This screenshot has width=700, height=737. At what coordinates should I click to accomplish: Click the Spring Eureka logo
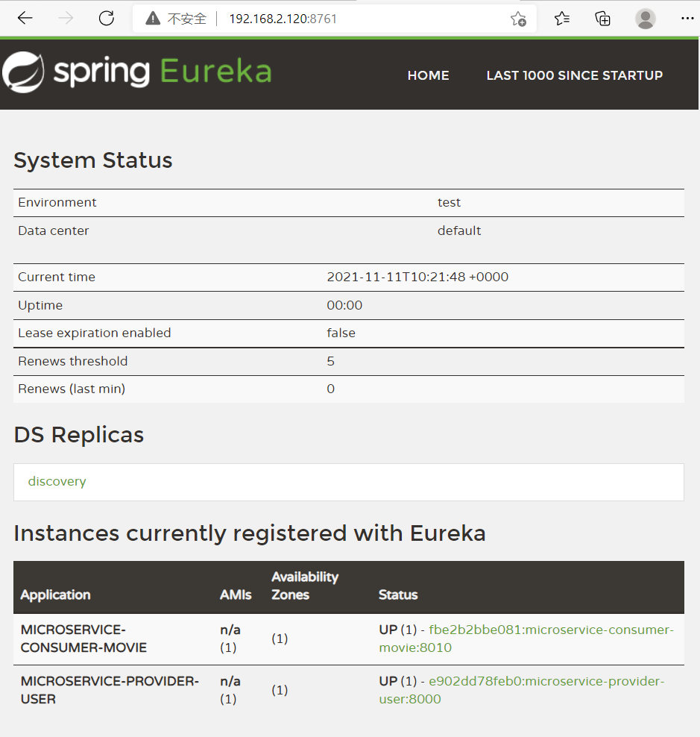point(137,72)
